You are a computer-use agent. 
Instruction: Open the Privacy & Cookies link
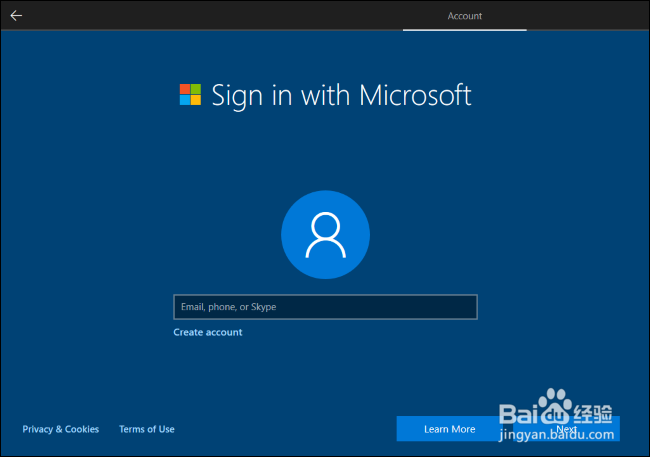(x=61, y=429)
